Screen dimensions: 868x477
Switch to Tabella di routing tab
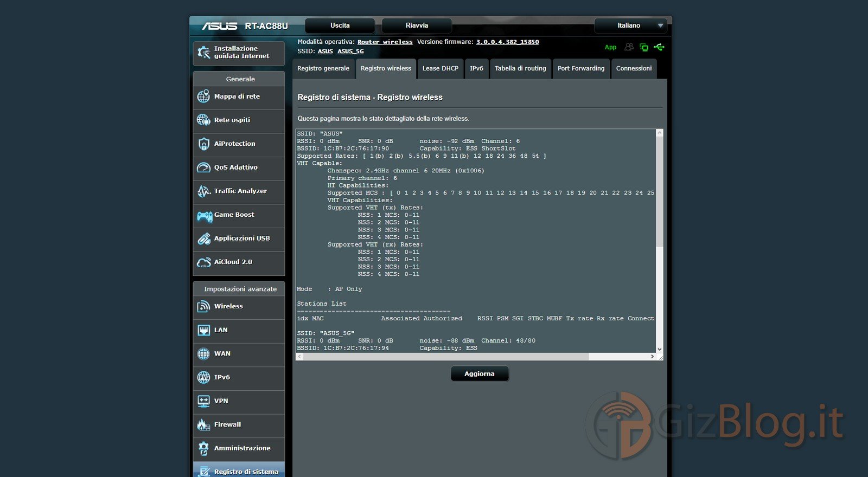pyautogui.click(x=520, y=68)
